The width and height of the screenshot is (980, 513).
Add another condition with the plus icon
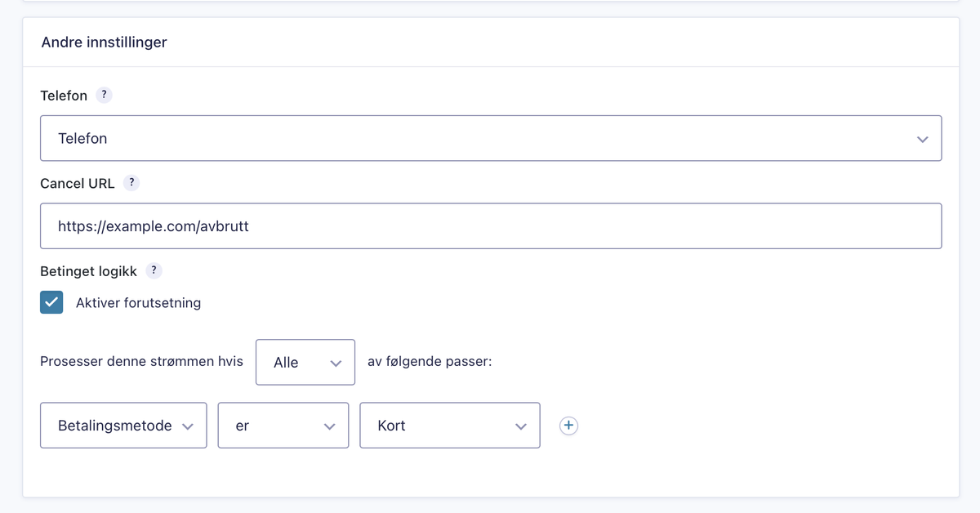click(569, 426)
